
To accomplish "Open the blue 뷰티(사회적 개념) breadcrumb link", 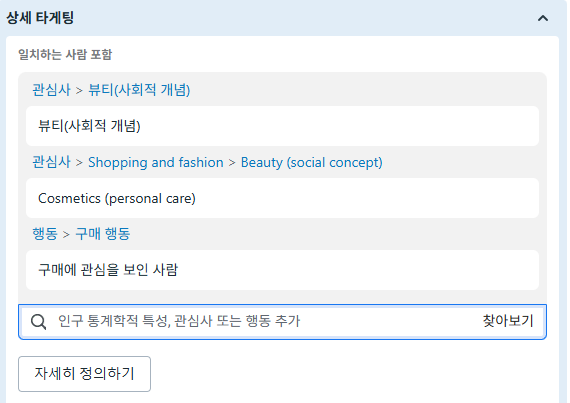I will click(x=139, y=90).
